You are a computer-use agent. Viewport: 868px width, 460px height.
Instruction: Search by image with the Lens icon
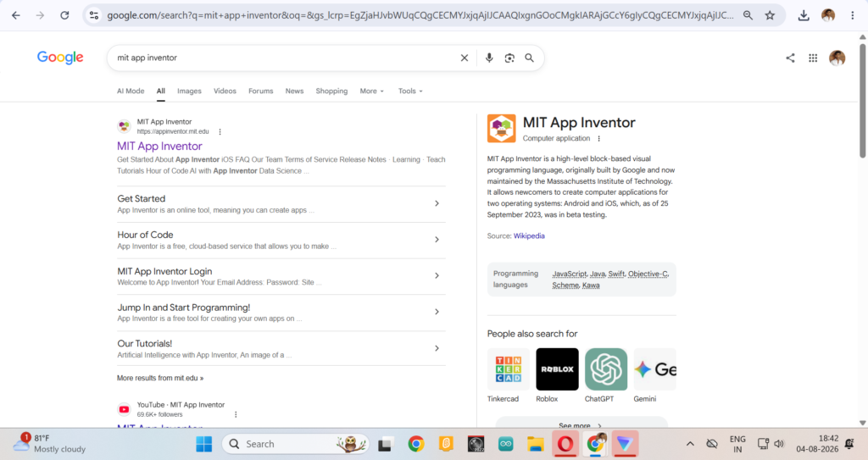tap(509, 58)
